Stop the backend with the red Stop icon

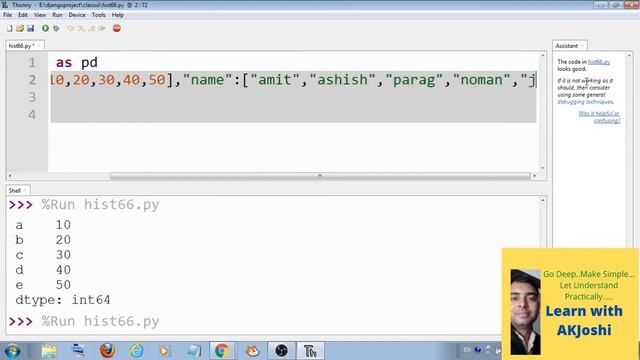117,28
